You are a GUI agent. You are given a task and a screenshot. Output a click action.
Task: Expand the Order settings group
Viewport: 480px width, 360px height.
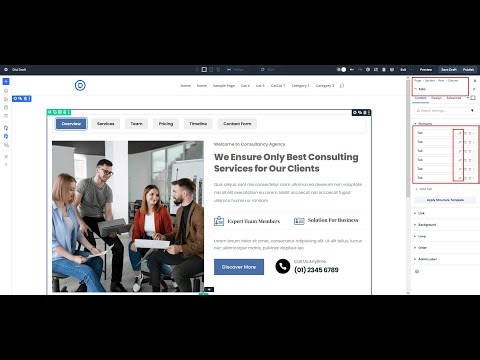click(x=420, y=248)
